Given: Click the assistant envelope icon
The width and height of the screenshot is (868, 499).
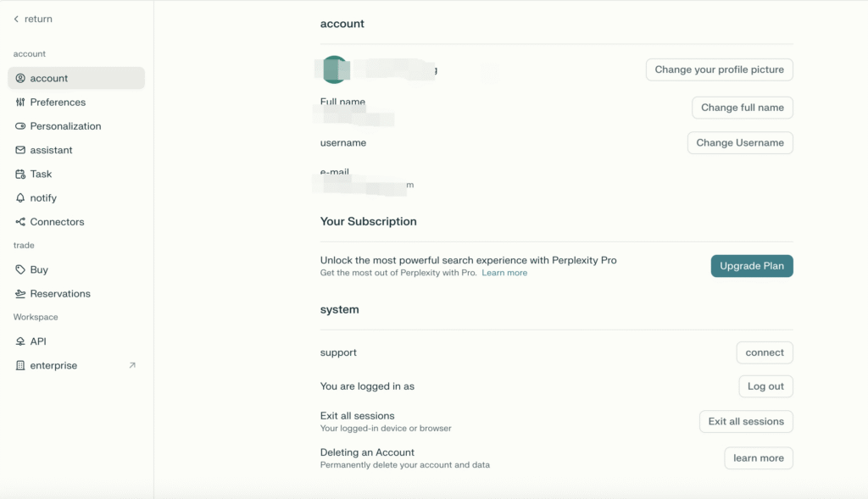Looking at the screenshot, I should pos(20,150).
